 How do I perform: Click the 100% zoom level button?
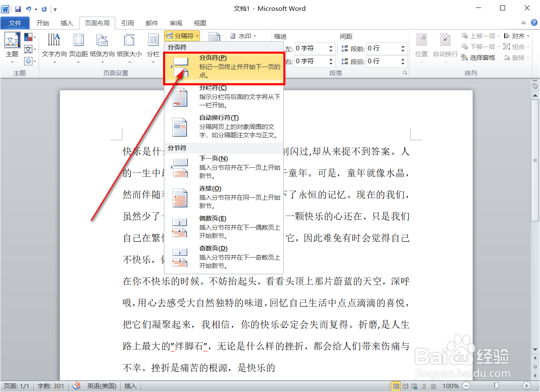point(451,386)
